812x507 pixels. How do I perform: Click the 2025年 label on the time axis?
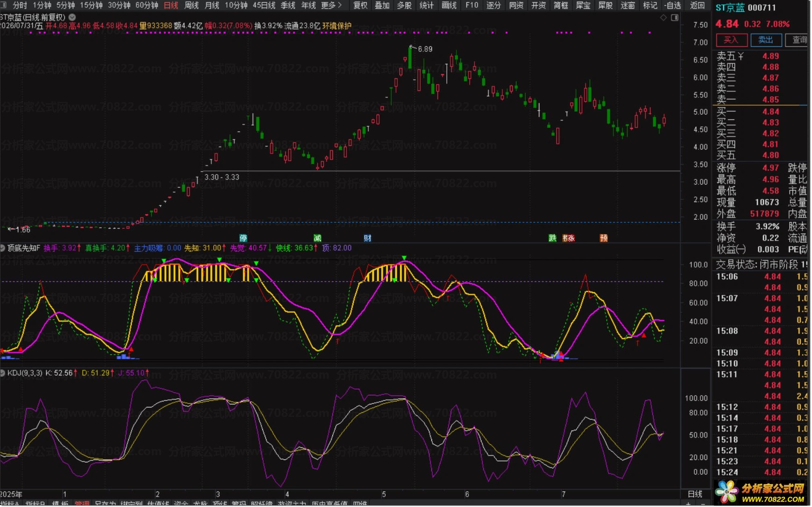pyautogui.click(x=11, y=494)
